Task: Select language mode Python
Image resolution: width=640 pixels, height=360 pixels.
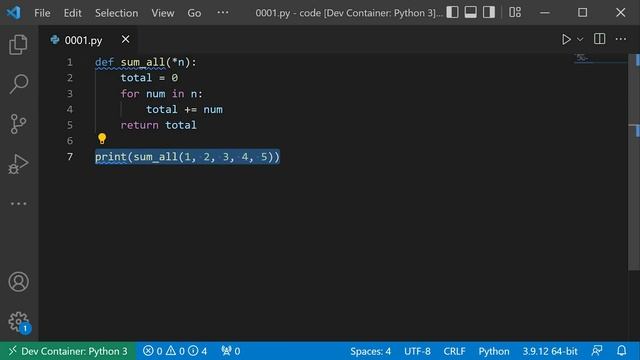Action: [x=494, y=351]
